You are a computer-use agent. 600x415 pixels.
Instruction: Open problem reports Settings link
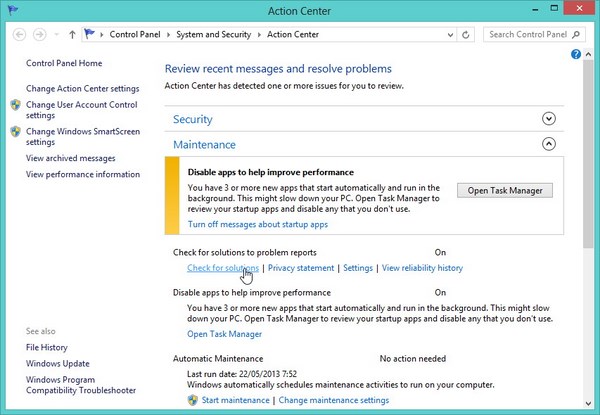click(x=358, y=268)
